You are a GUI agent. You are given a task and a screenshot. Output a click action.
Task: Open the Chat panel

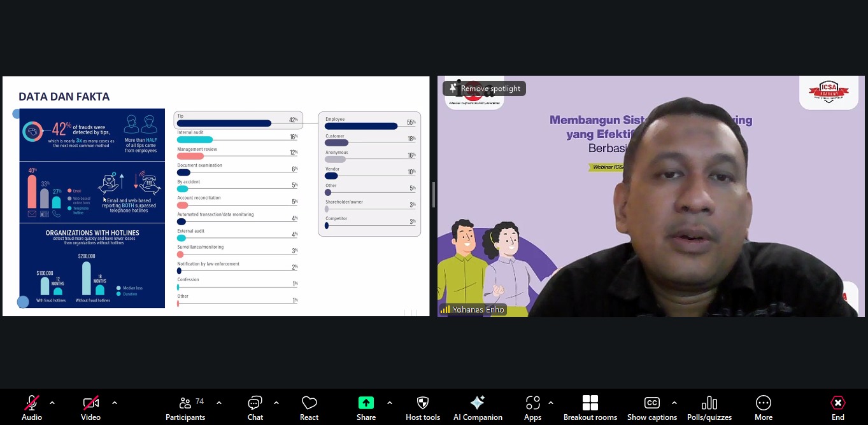(x=255, y=407)
